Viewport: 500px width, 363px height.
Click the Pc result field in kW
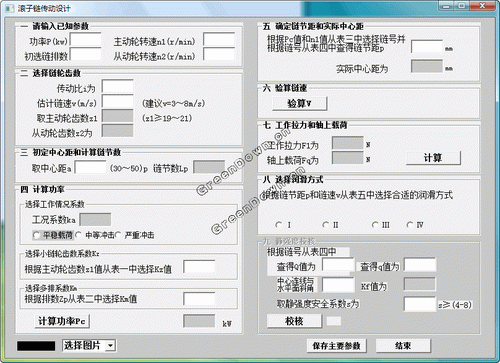(x=199, y=321)
